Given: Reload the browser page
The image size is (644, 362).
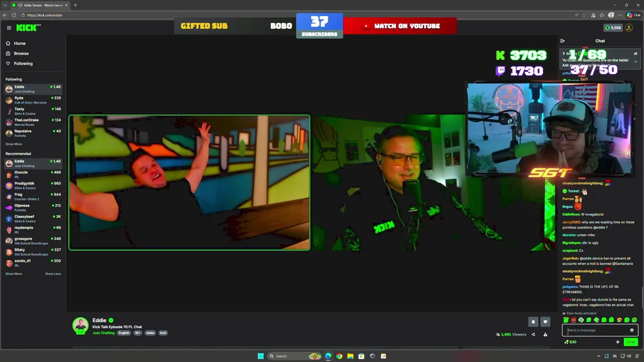Looking at the screenshot, I should [x=14, y=15].
